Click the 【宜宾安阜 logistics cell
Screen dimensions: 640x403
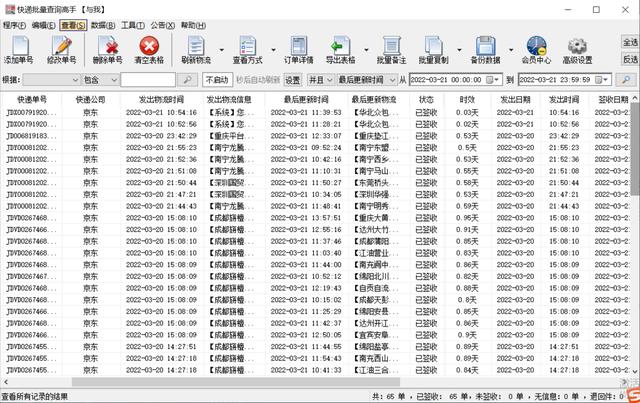(376, 335)
